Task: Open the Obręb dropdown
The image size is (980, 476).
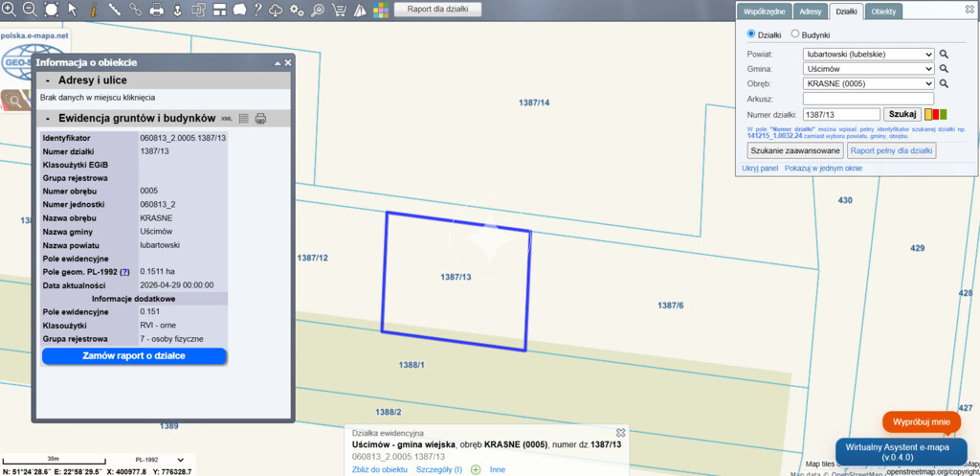Action: [868, 84]
